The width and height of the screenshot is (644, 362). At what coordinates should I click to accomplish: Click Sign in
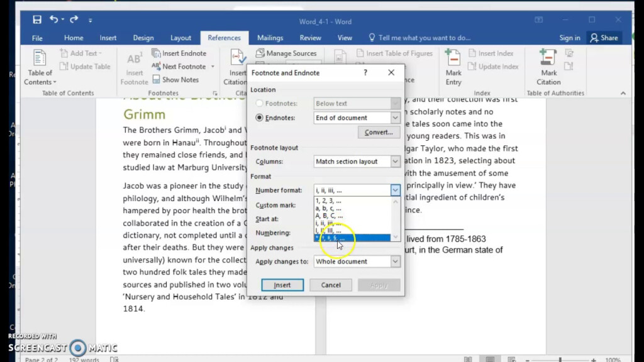coord(570,38)
